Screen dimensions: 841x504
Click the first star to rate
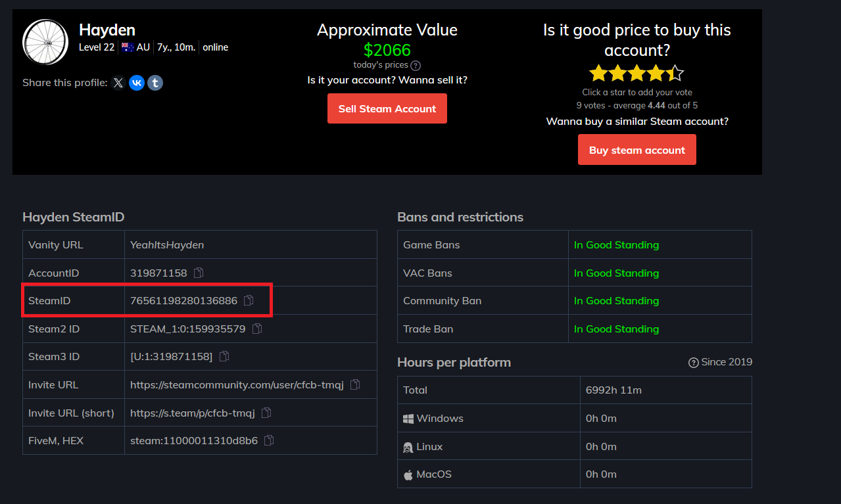coord(598,73)
